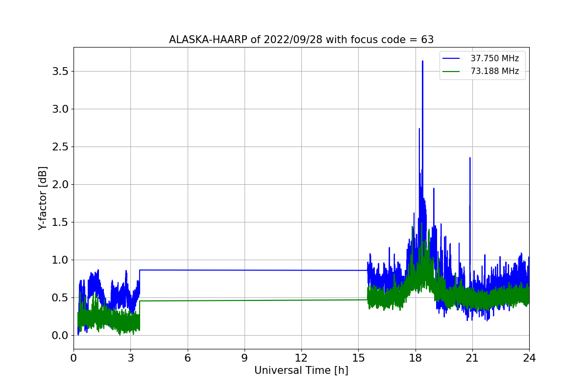Screen dimensions: 588x392
Task: Select the 37.750 MHz legend label
Action: [495, 58]
